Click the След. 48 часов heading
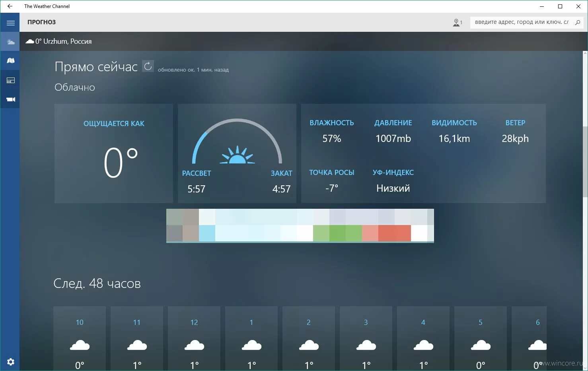The image size is (588, 371). coord(97,284)
